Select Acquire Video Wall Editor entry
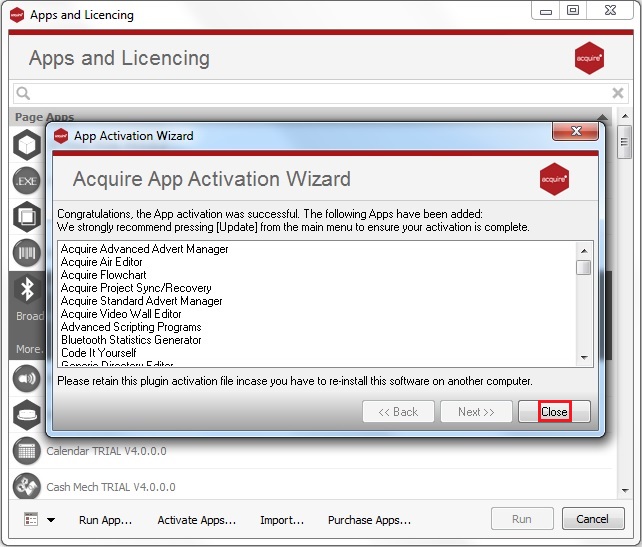The width and height of the screenshot is (642, 547). 121,314
